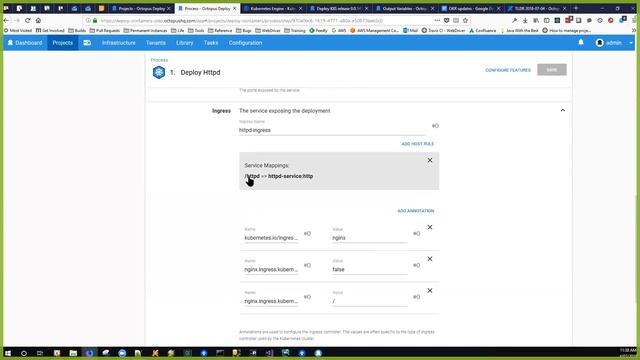Screen dimensions: 640x360
Task: Open the Pull Requests bookmark folder
Action: (104, 31)
